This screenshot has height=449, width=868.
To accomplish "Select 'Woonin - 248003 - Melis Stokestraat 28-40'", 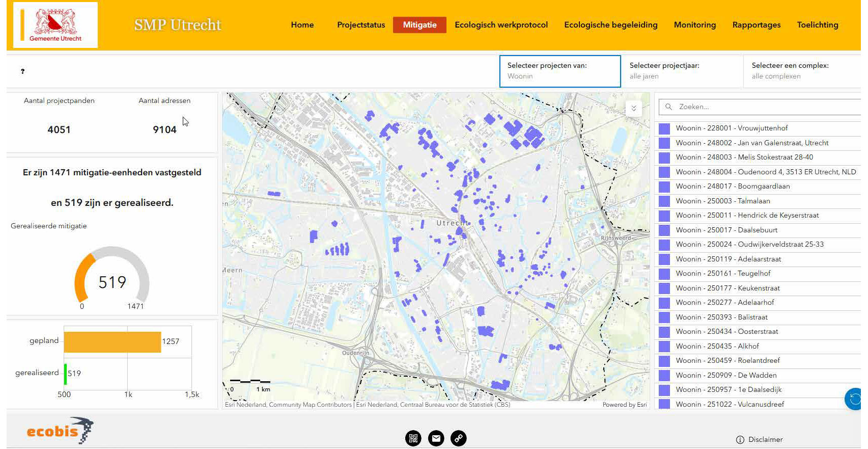I will (x=758, y=157).
